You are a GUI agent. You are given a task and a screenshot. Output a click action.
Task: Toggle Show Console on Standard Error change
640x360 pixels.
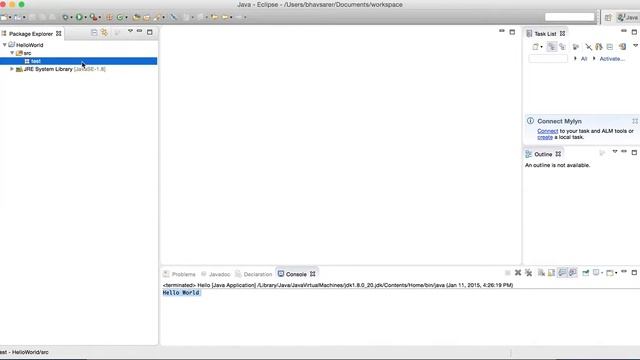[573, 273]
